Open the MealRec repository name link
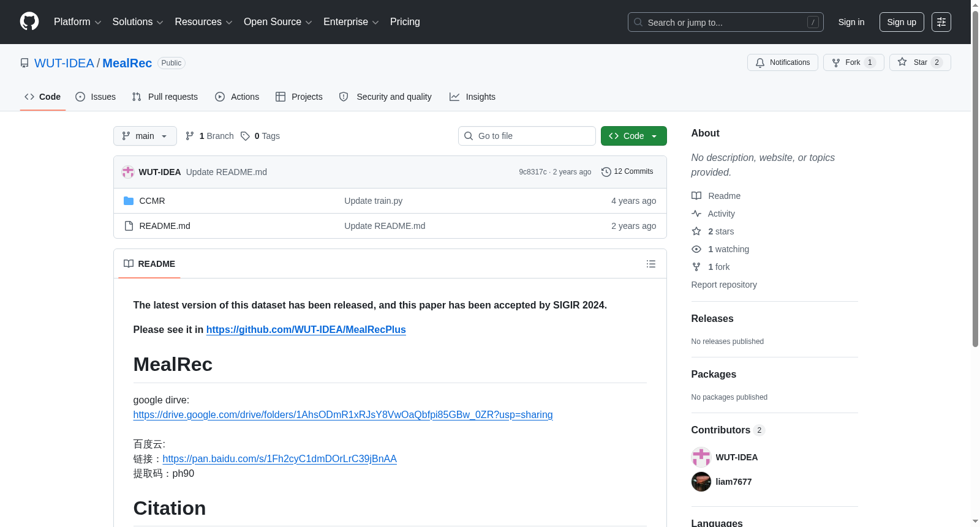This screenshot has height=527, width=980. (127, 63)
